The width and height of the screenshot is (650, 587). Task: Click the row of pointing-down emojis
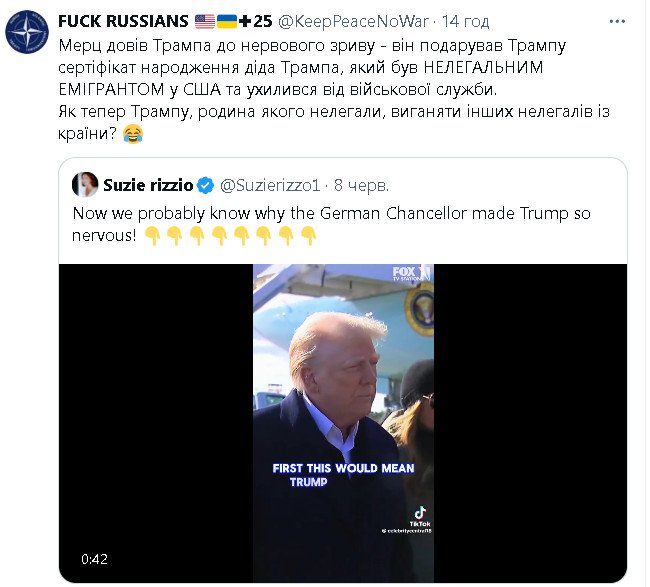(x=230, y=235)
